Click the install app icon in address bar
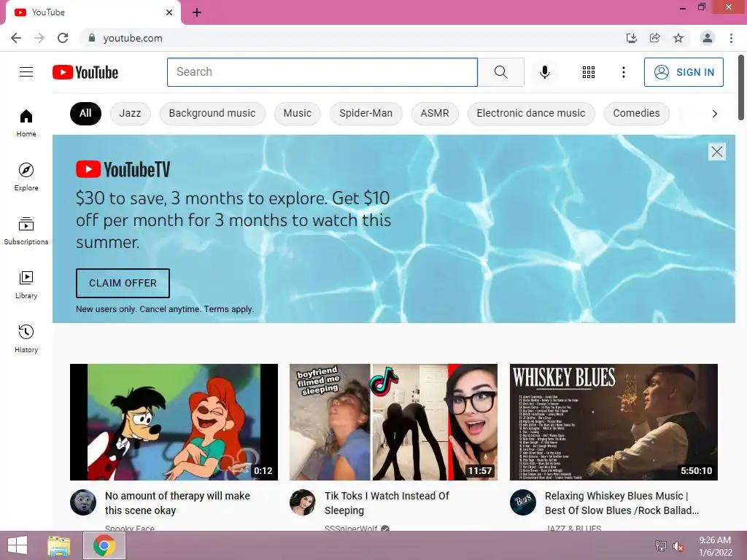This screenshot has width=747, height=560. tap(631, 38)
